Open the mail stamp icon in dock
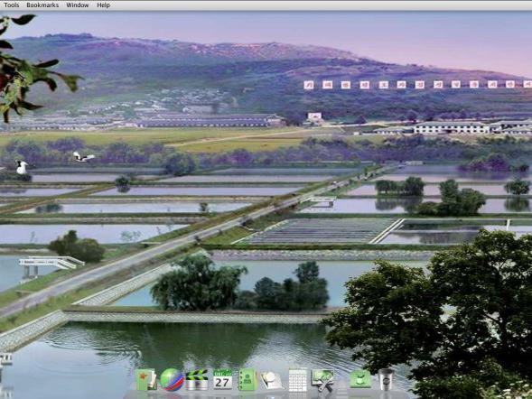Image resolution: width=532 pixels, height=399 pixels. coord(272,380)
